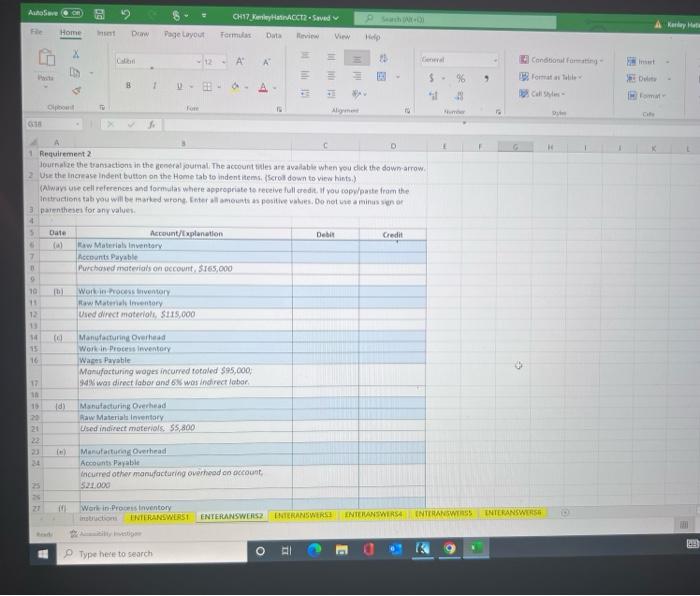Click the Align Left icon
This screenshot has width=700, height=596.
click(304, 75)
